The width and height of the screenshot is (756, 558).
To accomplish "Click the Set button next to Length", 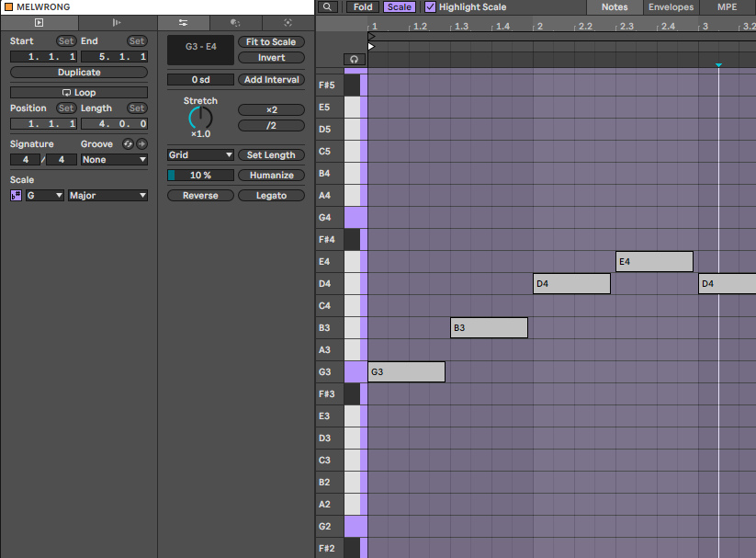I will [137, 108].
